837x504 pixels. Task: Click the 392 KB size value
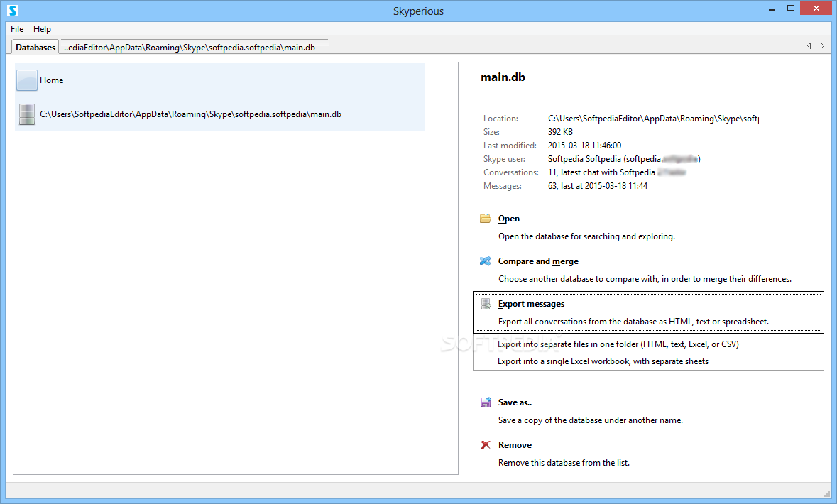pyautogui.click(x=560, y=132)
